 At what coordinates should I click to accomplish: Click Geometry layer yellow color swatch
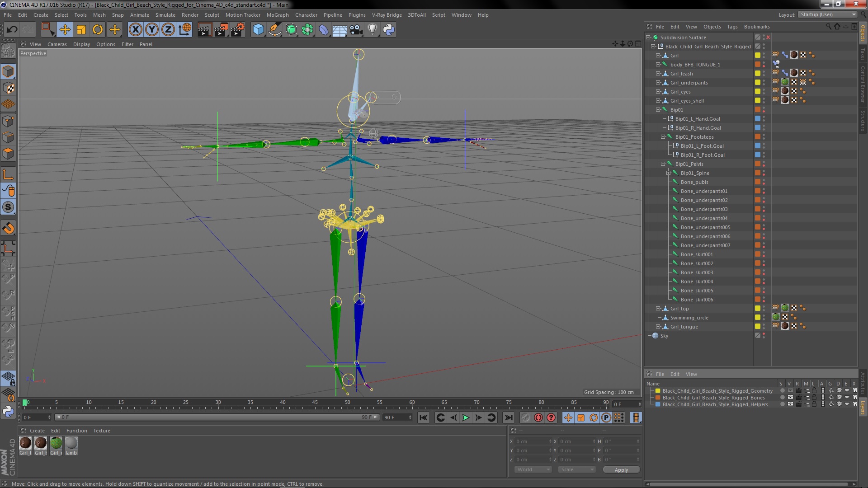658,391
